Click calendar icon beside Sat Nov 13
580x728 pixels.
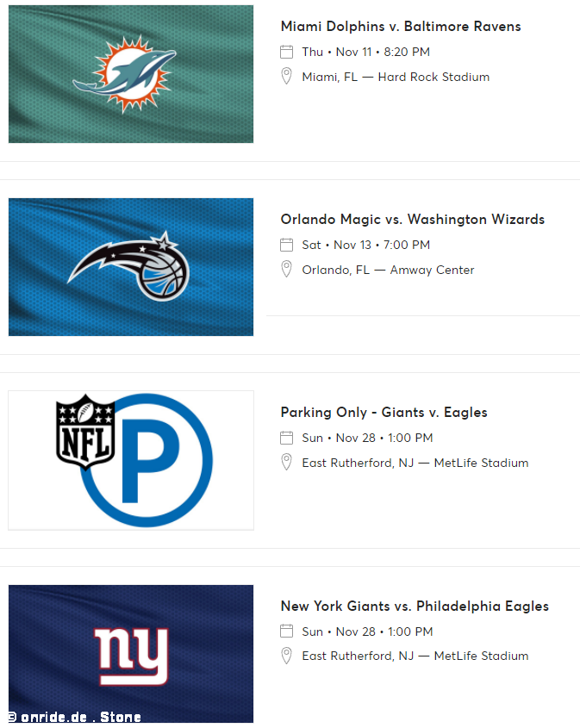point(286,245)
